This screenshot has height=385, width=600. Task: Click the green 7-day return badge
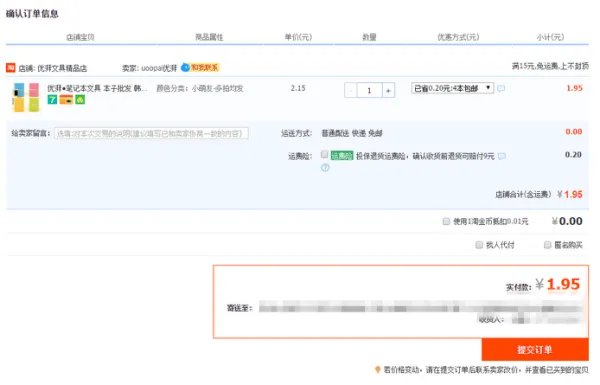[52, 100]
